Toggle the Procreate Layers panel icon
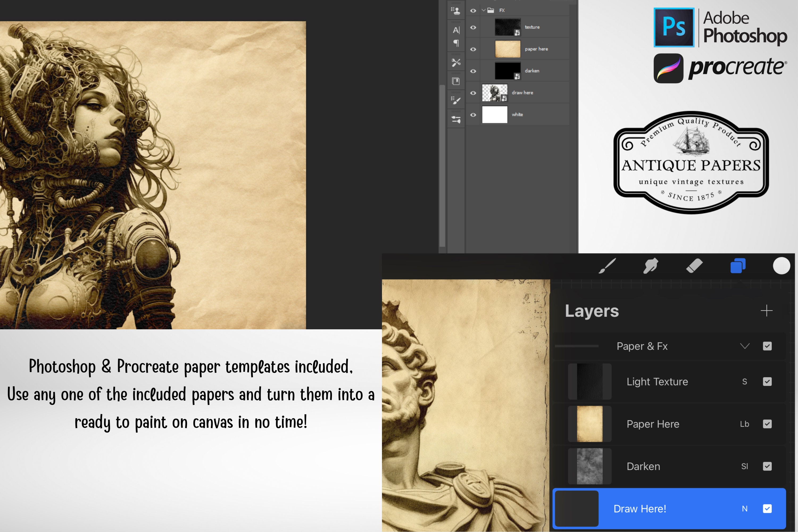Viewport: 798px width, 532px height. pyautogui.click(x=738, y=266)
